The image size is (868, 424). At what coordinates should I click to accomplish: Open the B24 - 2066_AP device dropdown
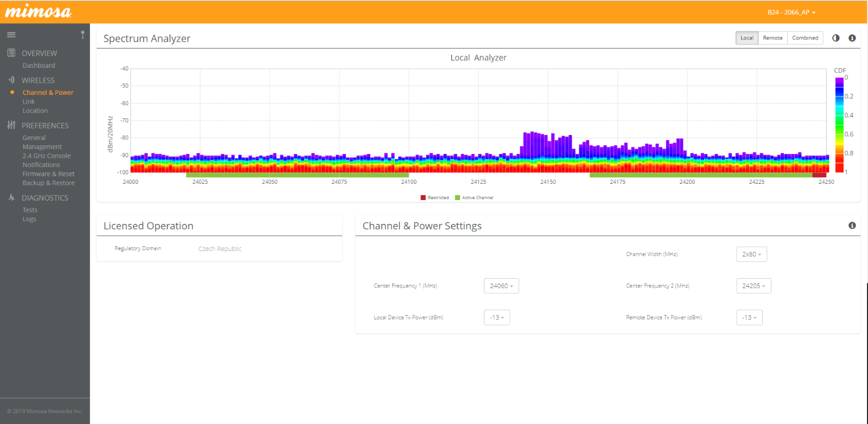pyautogui.click(x=792, y=12)
